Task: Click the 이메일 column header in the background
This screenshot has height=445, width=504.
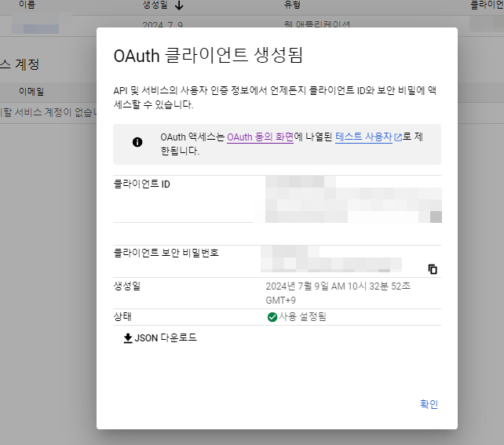Action: point(31,92)
